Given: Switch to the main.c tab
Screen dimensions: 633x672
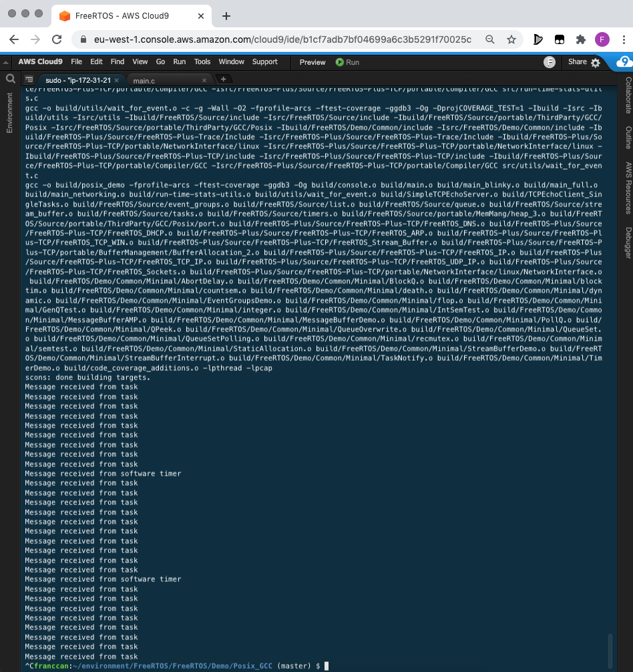Looking at the screenshot, I should click(144, 81).
